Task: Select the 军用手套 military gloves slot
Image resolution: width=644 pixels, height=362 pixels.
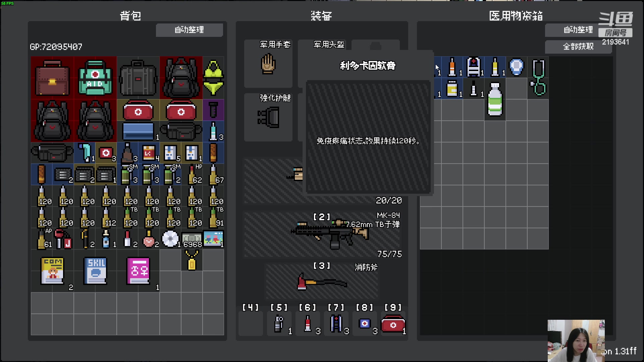Action: point(268,64)
